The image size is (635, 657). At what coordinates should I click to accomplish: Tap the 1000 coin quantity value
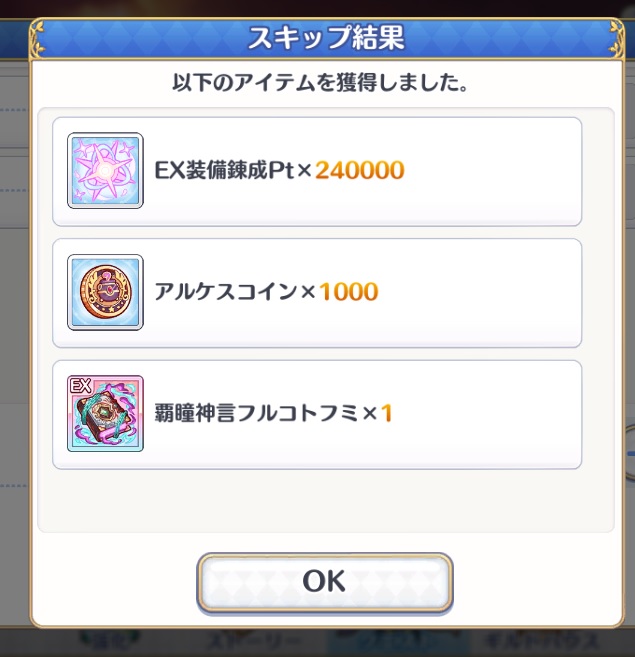coord(349,292)
